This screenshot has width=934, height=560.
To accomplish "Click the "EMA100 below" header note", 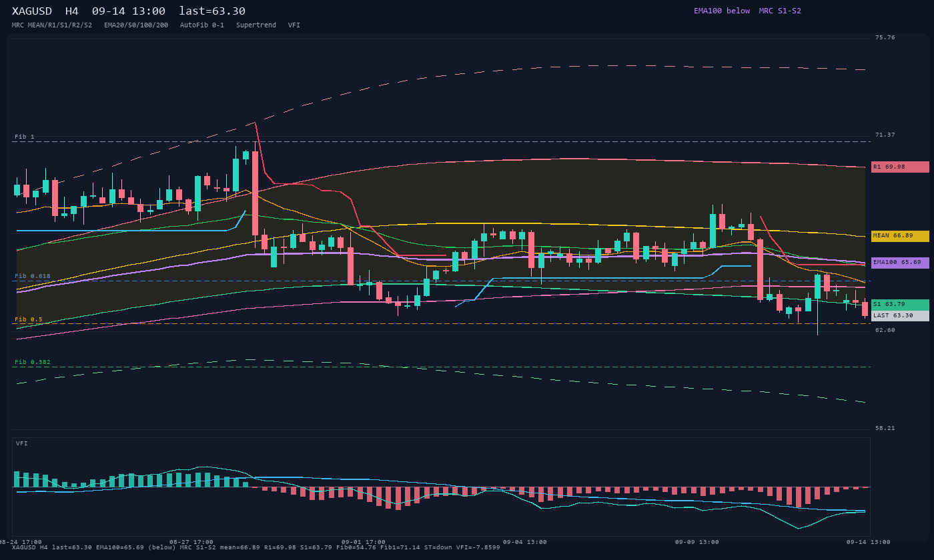I will (x=722, y=11).
